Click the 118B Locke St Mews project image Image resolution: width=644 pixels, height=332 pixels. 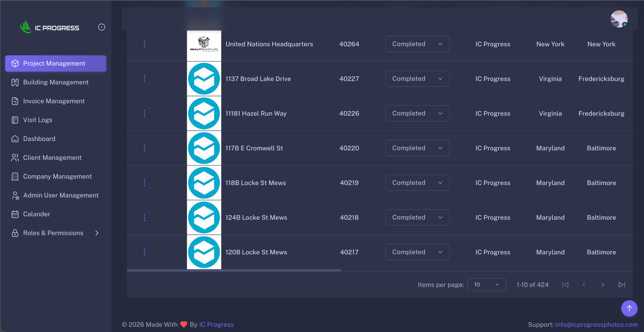204,183
